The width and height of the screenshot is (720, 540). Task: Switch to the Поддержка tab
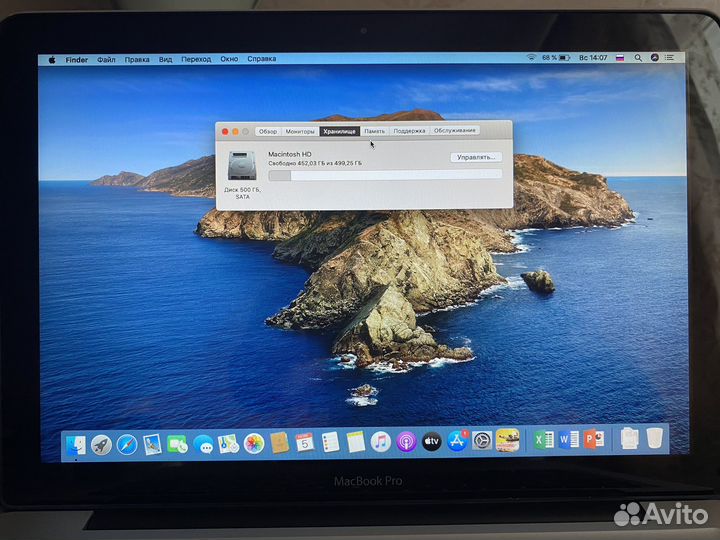(409, 131)
